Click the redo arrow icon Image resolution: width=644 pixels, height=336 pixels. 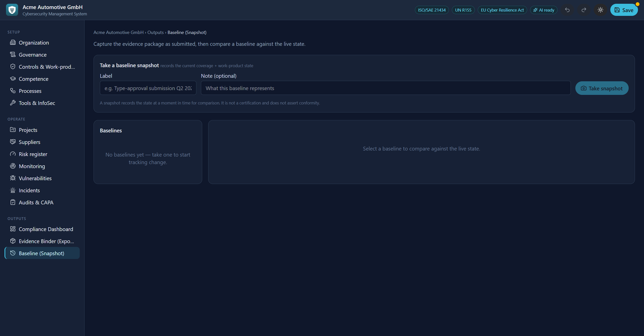click(584, 10)
